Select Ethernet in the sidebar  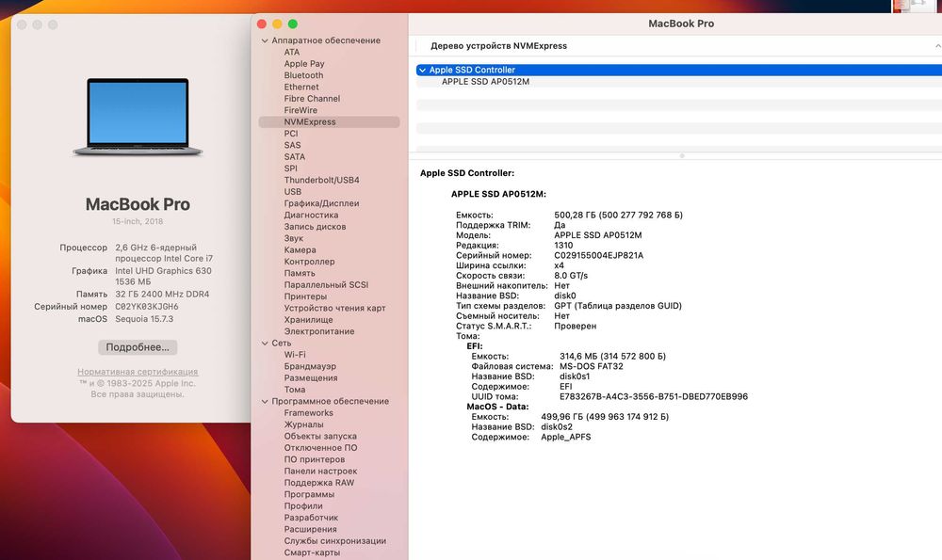pos(301,87)
